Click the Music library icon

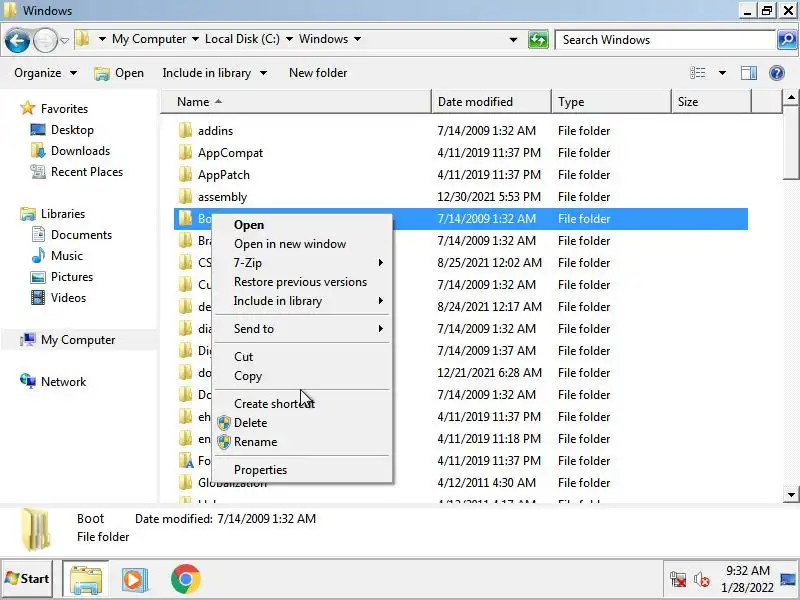tap(38, 256)
